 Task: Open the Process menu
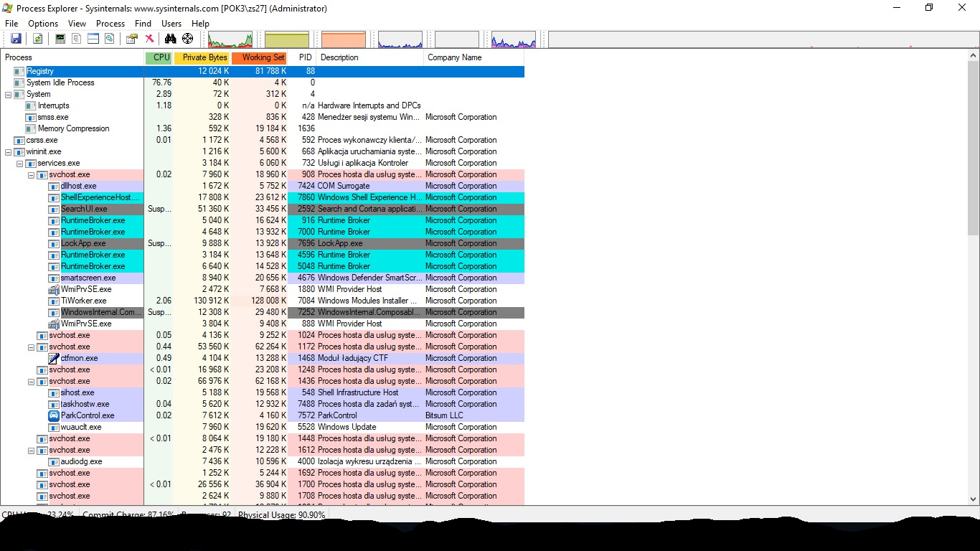pyautogui.click(x=110, y=24)
